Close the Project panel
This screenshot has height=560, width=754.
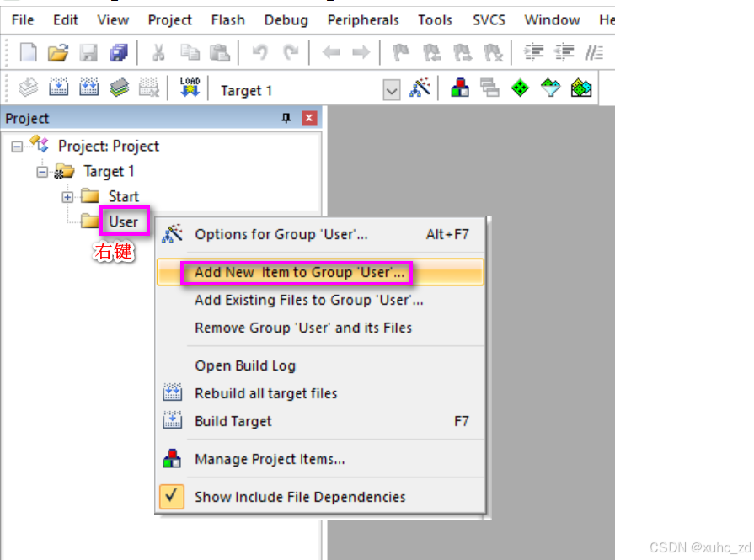(x=309, y=118)
